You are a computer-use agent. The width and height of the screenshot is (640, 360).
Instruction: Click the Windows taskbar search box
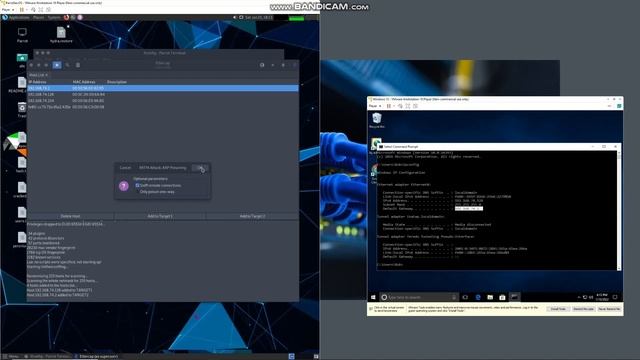coord(419,297)
